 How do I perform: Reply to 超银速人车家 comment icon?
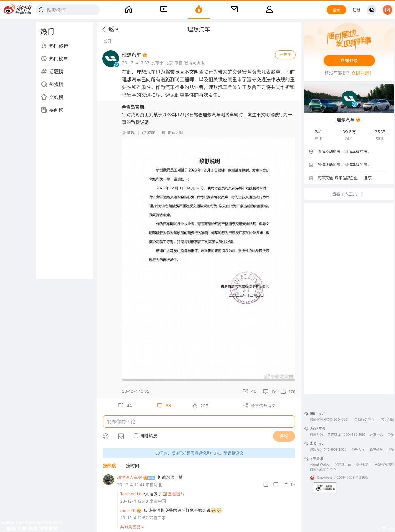[276, 484]
